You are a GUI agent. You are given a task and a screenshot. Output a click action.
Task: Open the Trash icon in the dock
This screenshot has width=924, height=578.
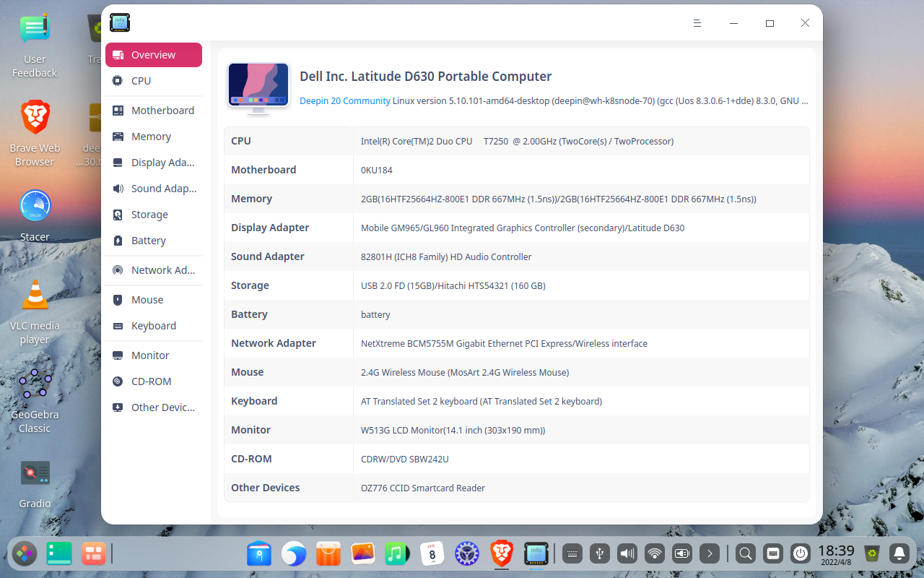873,554
